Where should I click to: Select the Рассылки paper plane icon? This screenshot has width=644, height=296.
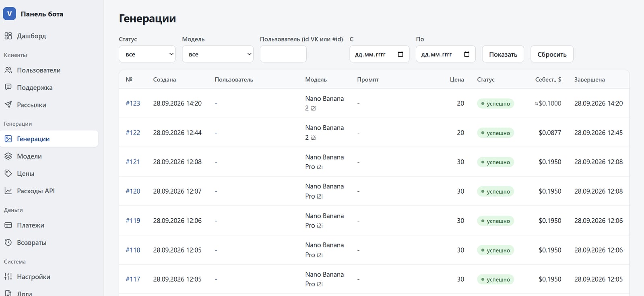(x=8, y=105)
